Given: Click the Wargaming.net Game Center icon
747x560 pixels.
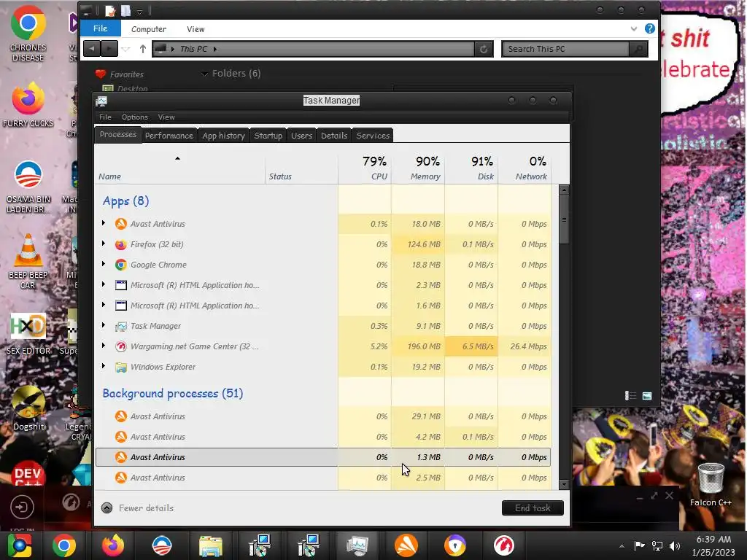Looking at the screenshot, I should click(121, 346).
